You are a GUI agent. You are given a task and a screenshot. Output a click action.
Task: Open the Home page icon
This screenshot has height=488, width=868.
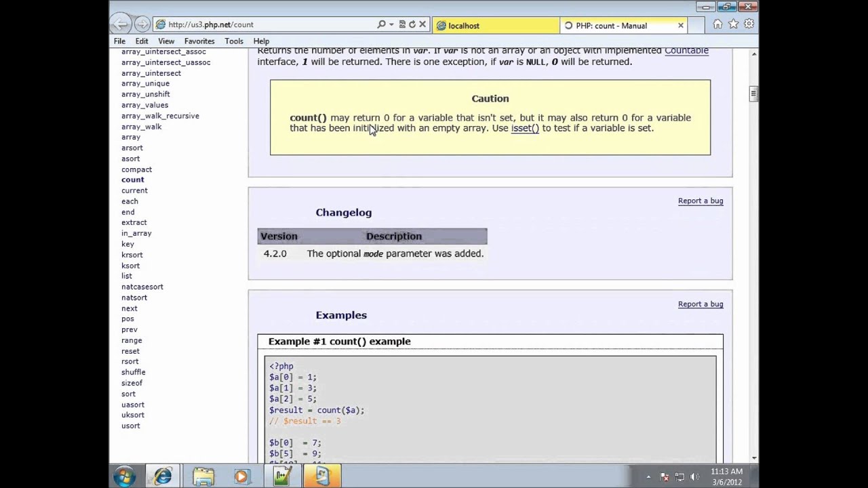[717, 24]
